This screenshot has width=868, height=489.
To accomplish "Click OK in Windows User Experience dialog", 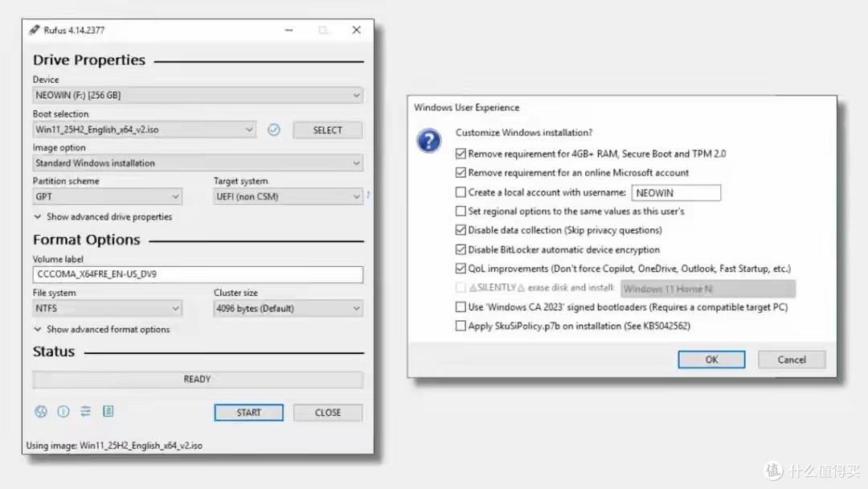I will (x=711, y=360).
